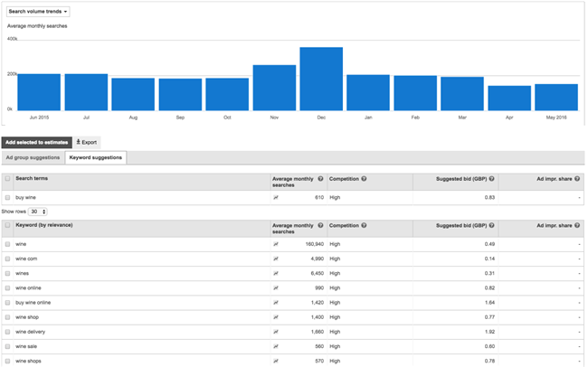Click the trend chart icon for wine keyword
Screen dimensions: 588x367
point(275,244)
